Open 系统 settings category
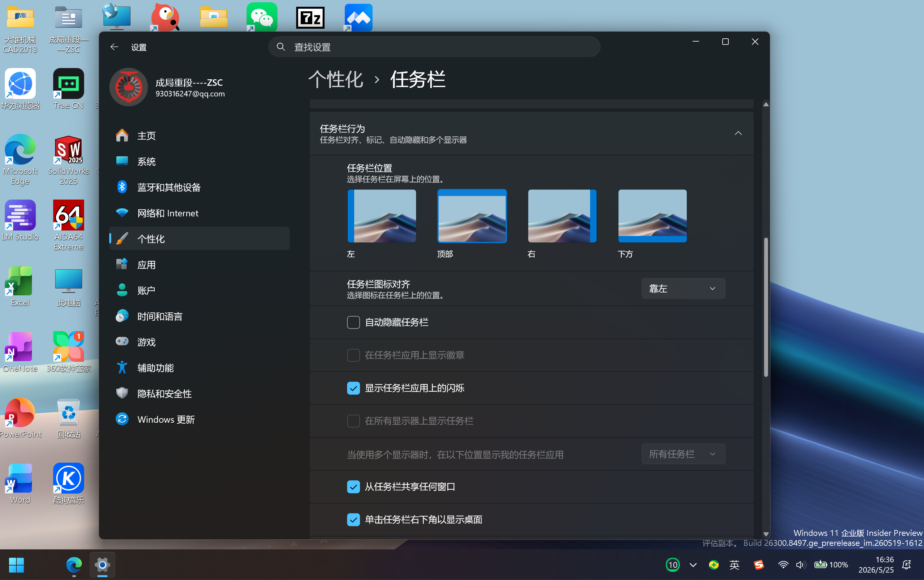 coord(199,162)
